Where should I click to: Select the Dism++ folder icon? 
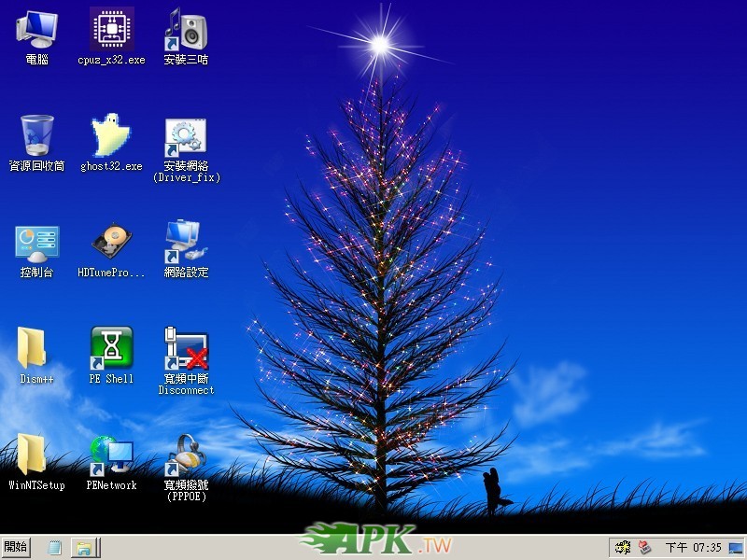tap(32, 347)
